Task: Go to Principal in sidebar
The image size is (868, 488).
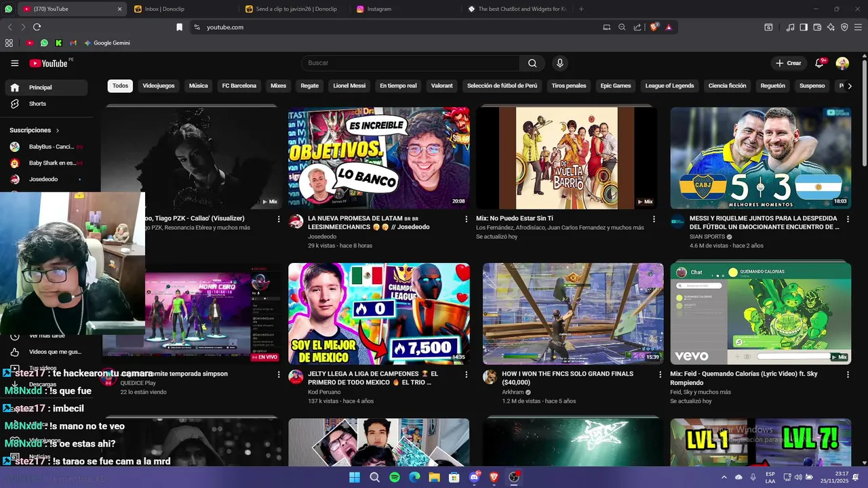Action: click(46, 87)
